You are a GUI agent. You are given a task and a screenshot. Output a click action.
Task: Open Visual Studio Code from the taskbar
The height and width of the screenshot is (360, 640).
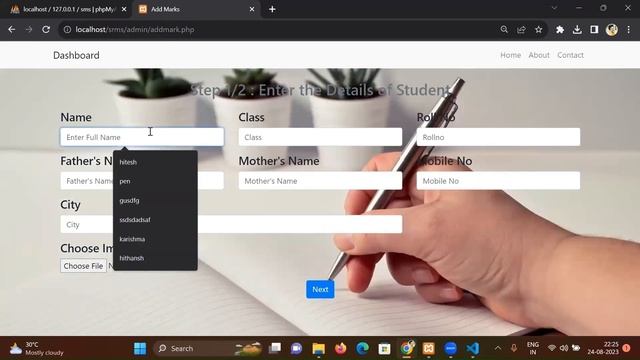pos(473,348)
